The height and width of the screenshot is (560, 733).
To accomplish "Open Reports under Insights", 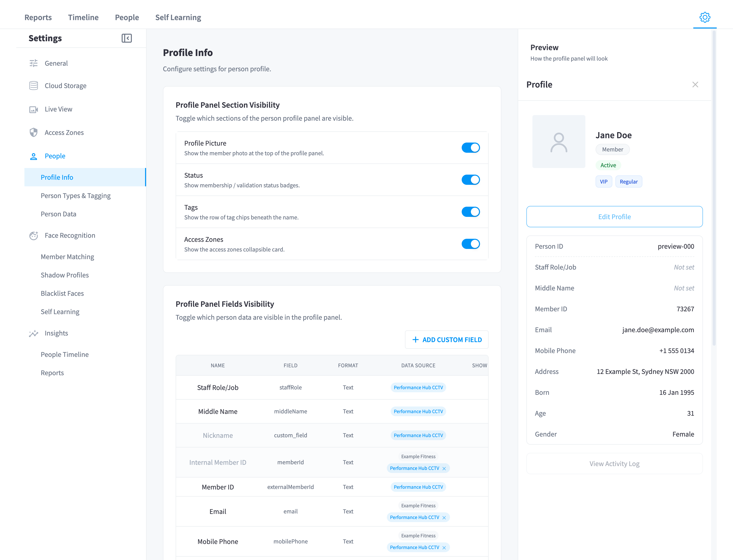I will coord(52,373).
